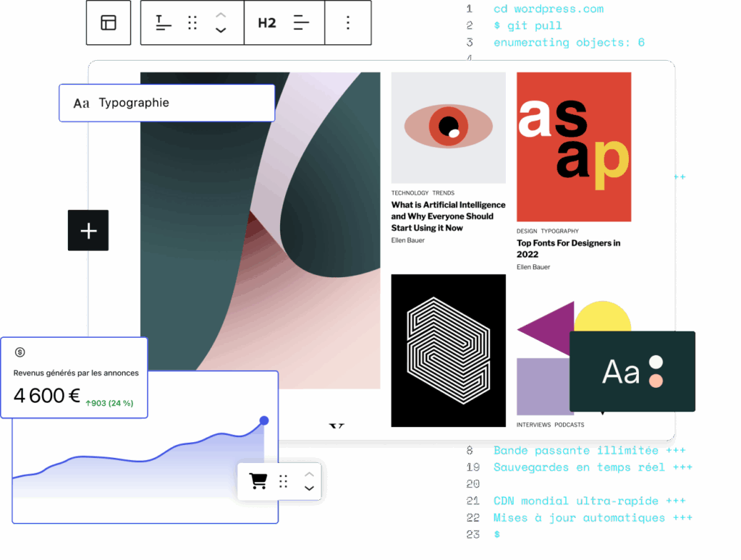Click the shopping cart block icon

pos(258,481)
